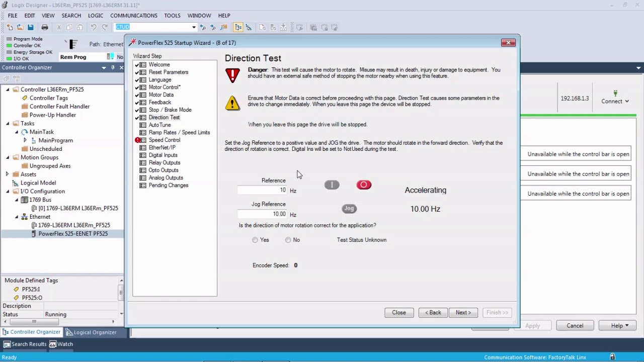The width and height of the screenshot is (644, 362).
Task: Select the PF525:I module tag
Action: point(31,290)
